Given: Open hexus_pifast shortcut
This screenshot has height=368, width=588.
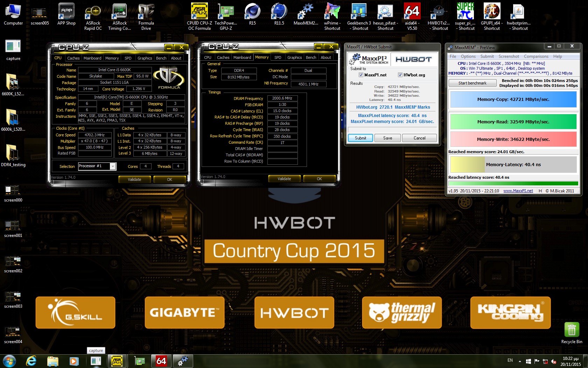Looking at the screenshot, I should pos(385,17).
